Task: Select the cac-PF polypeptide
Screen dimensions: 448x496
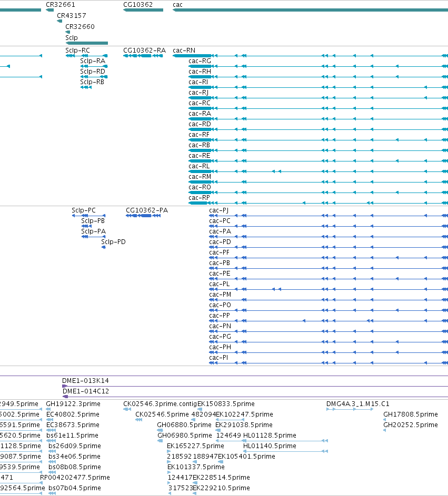Action: tap(328, 258)
